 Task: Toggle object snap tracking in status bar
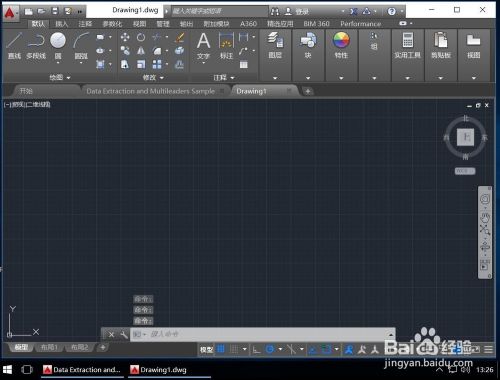click(x=313, y=349)
